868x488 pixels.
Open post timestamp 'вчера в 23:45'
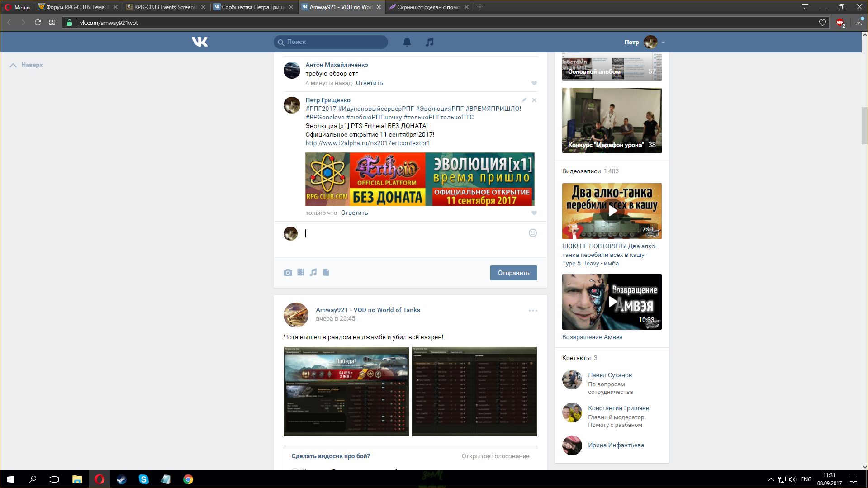(335, 319)
